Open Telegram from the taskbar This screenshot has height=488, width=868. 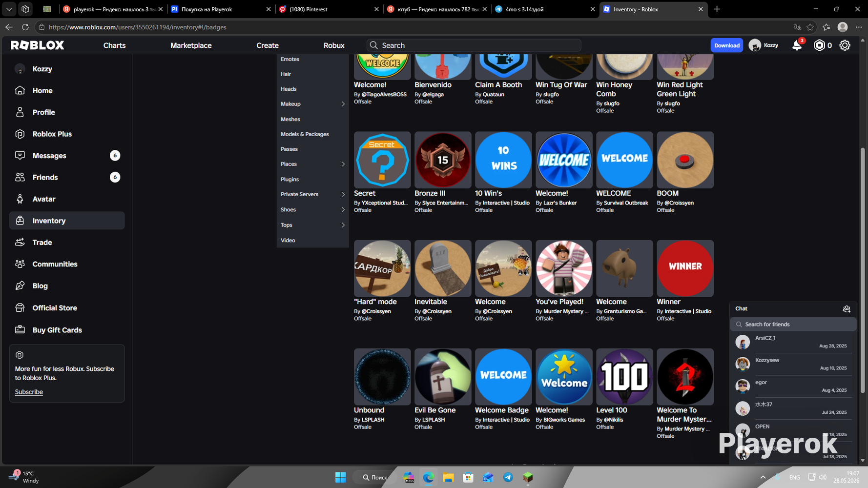(508, 477)
